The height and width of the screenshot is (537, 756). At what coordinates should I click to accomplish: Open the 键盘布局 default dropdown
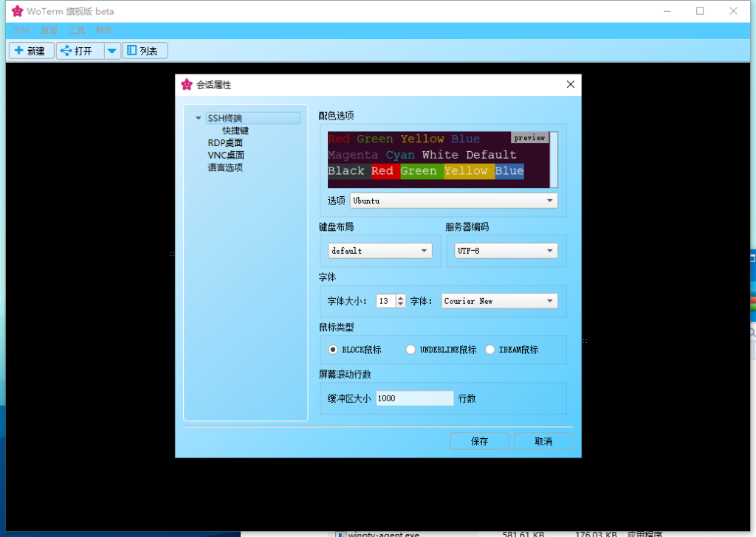pyautogui.click(x=380, y=251)
